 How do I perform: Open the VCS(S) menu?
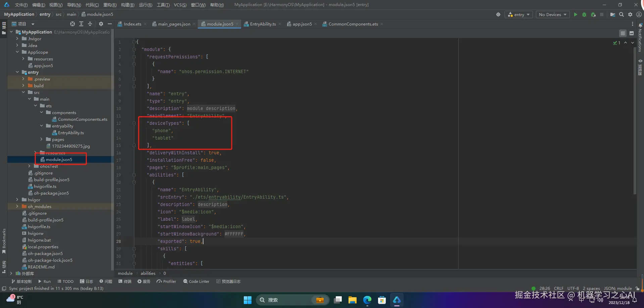coord(180,5)
